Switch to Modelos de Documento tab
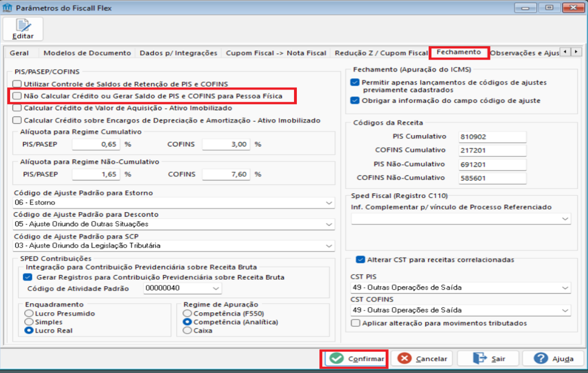Image resolution: width=588 pixels, height=373 pixels. (x=87, y=53)
